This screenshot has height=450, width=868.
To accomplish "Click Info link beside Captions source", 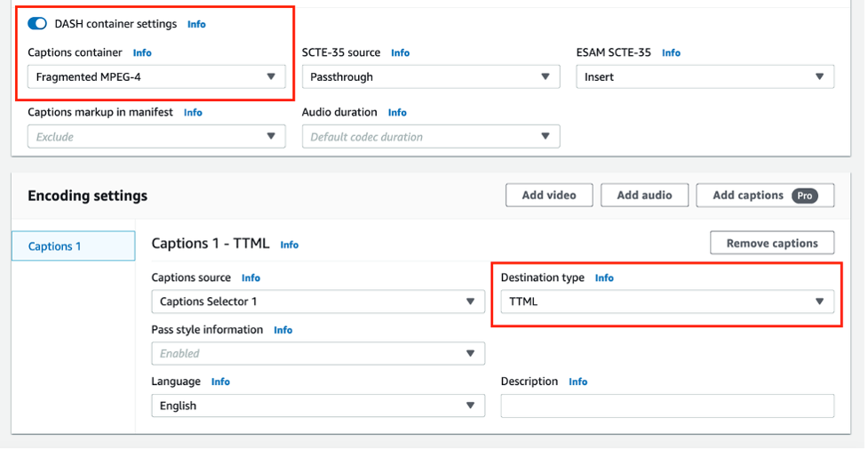I will [251, 277].
